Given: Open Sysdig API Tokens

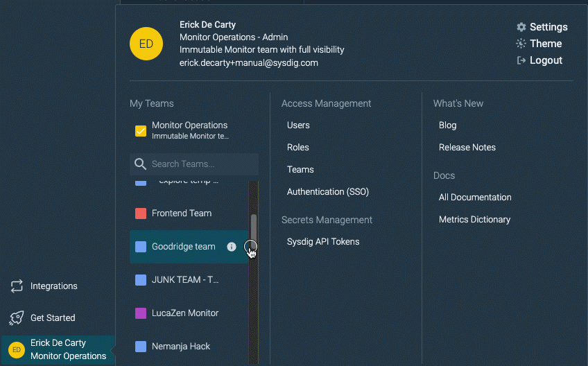Looking at the screenshot, I should (323, 242).
